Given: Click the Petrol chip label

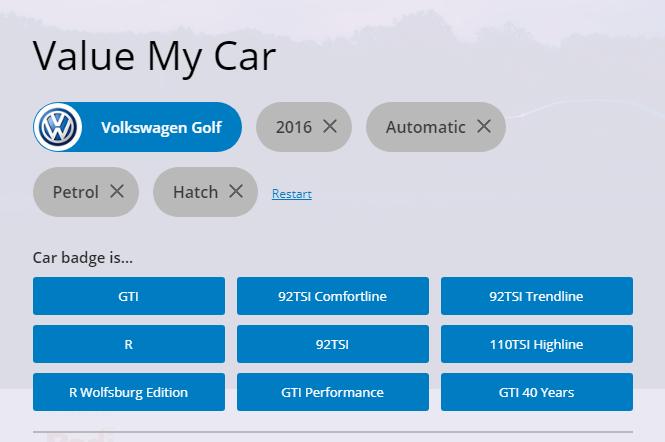Looking at the screenshot, I should [76, 192].
